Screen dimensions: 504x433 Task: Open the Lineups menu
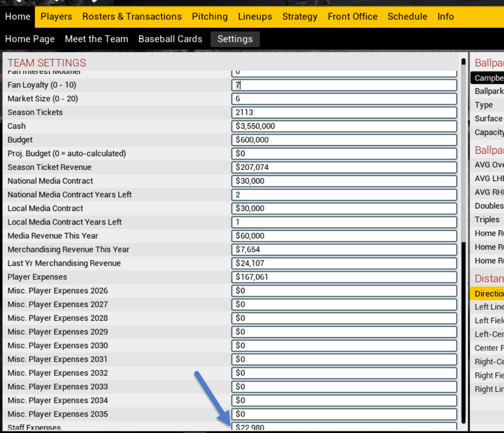pos(255,16)
